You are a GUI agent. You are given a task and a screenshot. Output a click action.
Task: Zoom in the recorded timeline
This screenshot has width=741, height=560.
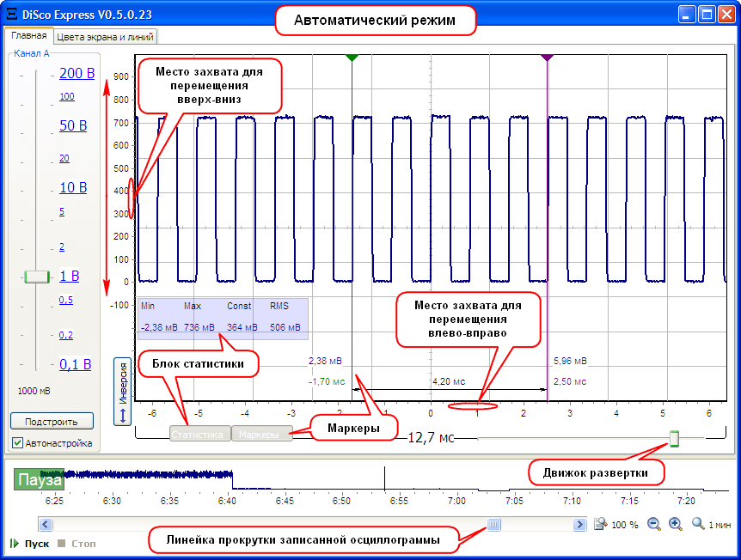(676, 524)
